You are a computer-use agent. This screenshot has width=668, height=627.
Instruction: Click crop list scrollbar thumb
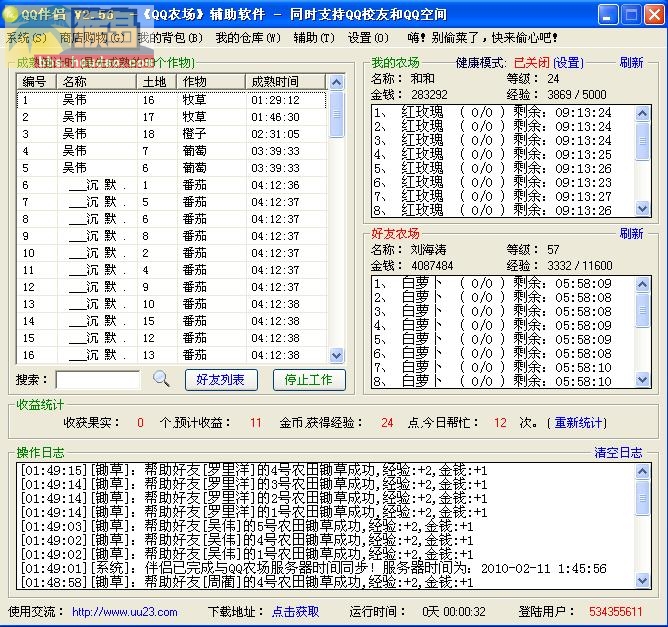coord(337,114)
